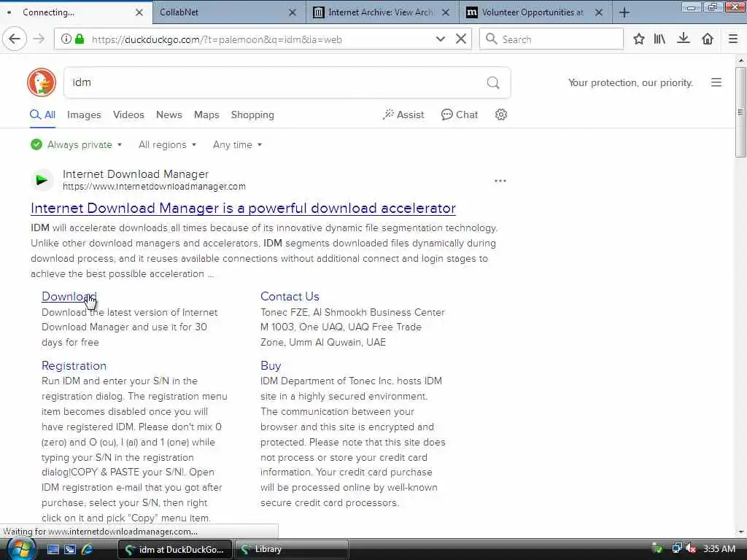Click the Download sitelink

point(69,296)
